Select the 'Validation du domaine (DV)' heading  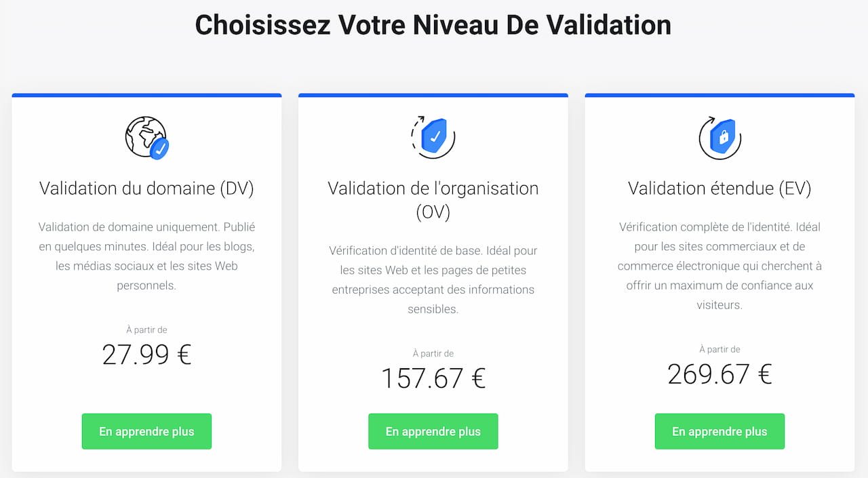click(x=146, y=188)
